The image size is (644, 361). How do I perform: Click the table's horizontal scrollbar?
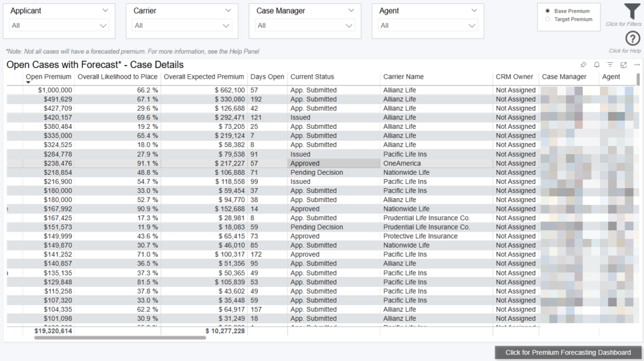coord(119,338)
